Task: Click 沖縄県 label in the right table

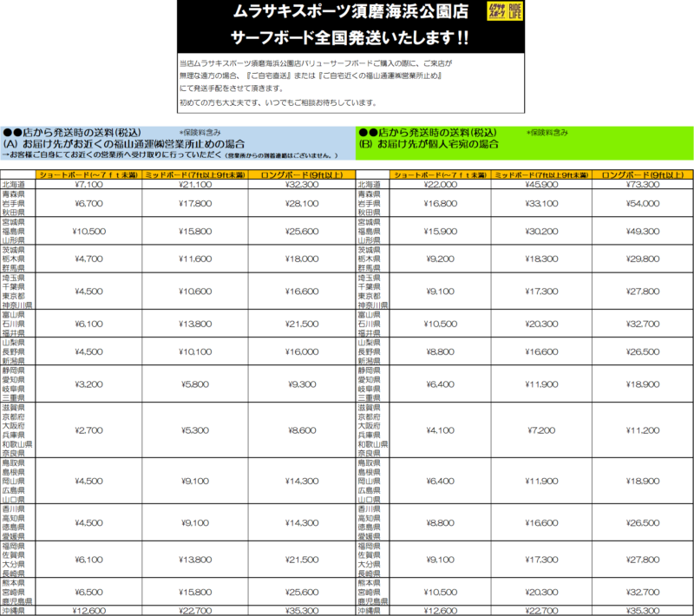Action: tap(370, 611)
